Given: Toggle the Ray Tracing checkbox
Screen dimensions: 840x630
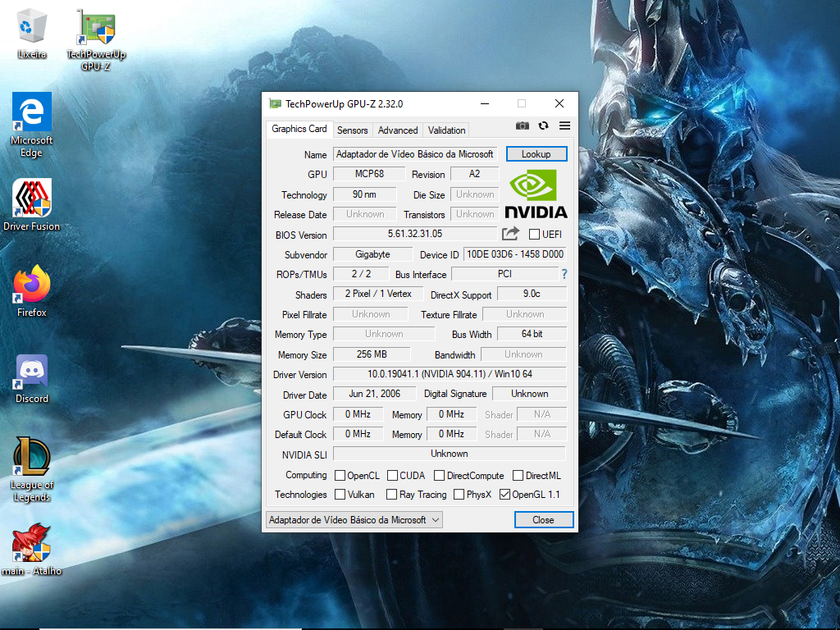Looking at the screenshot, I should tap(391, 495).
